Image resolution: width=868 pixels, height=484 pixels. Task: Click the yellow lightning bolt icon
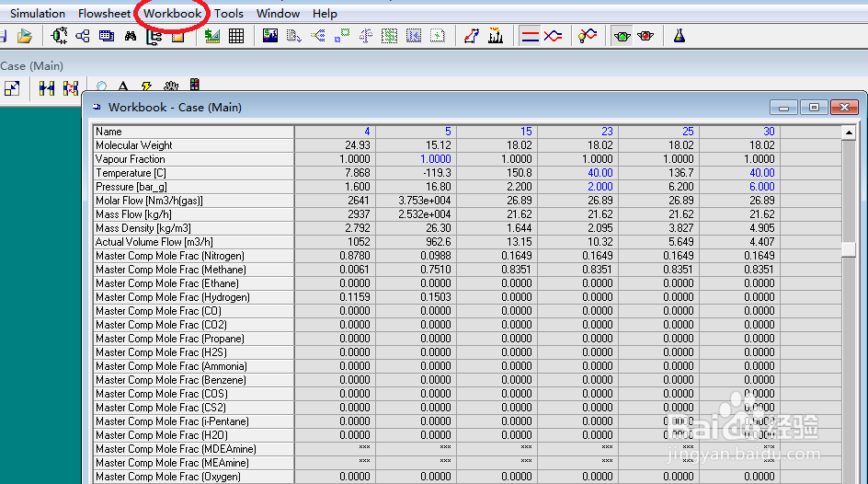(146, 86)
